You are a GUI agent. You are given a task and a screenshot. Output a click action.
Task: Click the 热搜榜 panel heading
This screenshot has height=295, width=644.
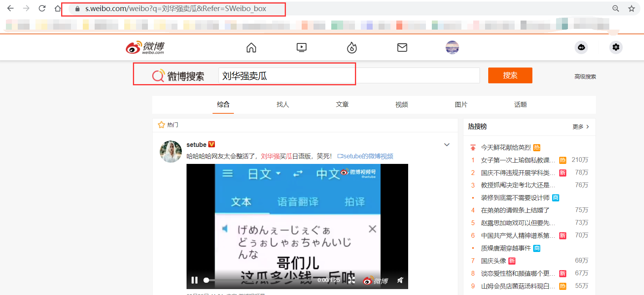pos(477,127)
